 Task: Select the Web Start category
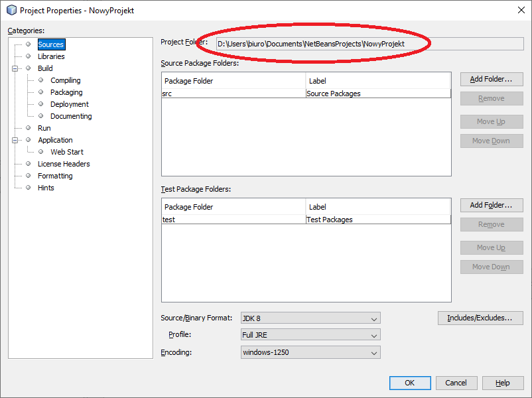tap(67, 152)
